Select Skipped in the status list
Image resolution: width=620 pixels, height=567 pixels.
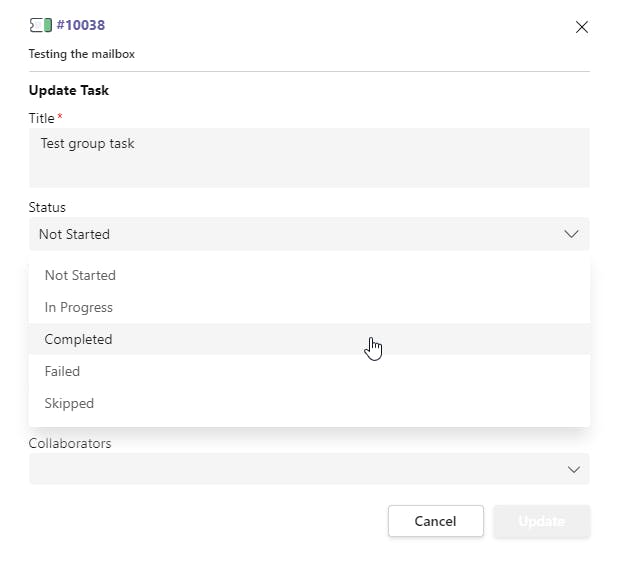tap(69, 403)
